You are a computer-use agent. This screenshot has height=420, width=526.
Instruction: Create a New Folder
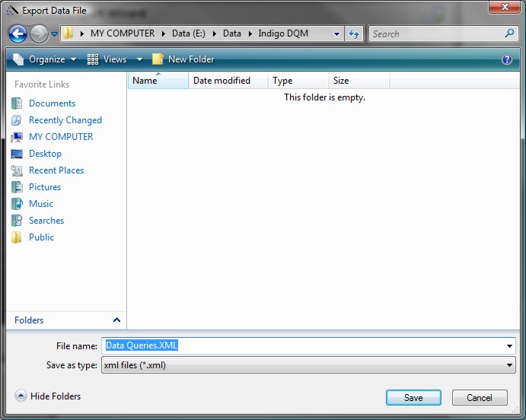coord(183,59)
